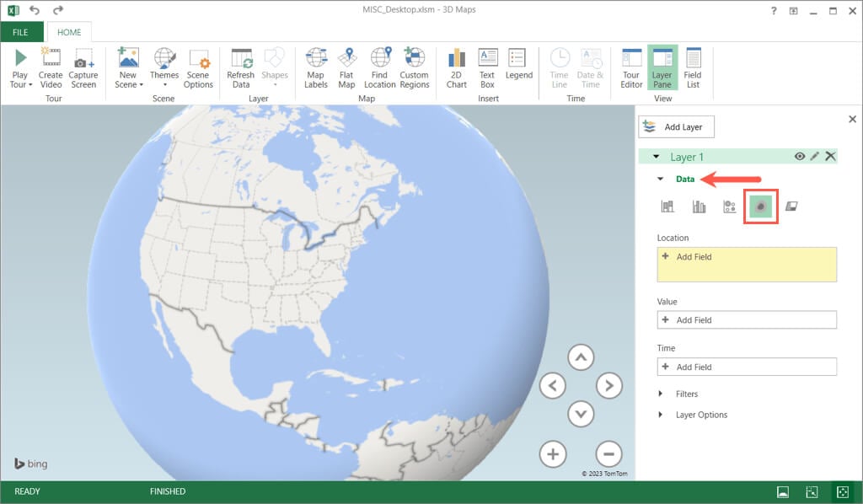Select the stacked column chart type
This screenshot has width=863, height=504.
667,206
